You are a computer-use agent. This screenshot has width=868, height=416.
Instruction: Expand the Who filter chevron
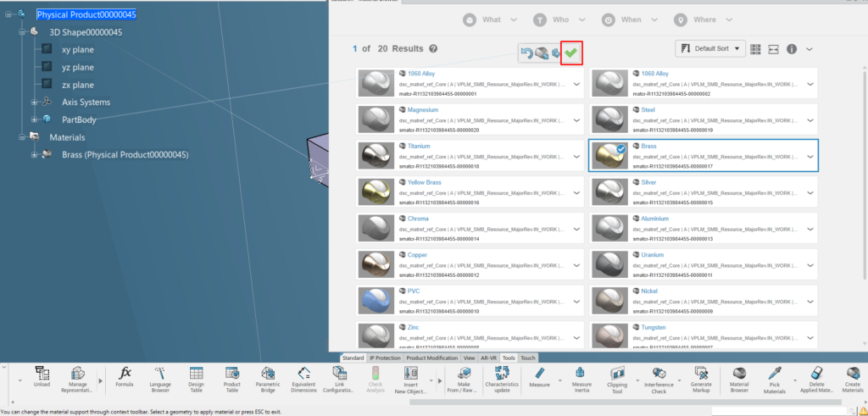(581, 20)
